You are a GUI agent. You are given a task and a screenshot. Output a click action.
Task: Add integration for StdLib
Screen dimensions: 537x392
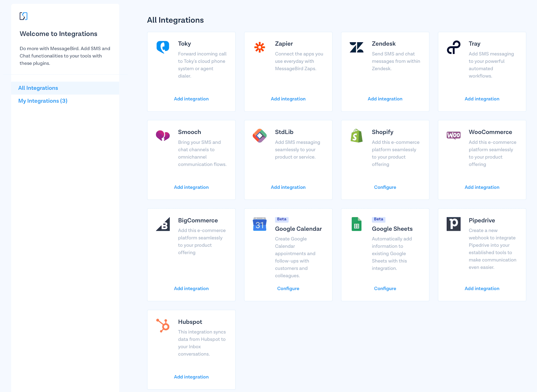tap(288, 187)
